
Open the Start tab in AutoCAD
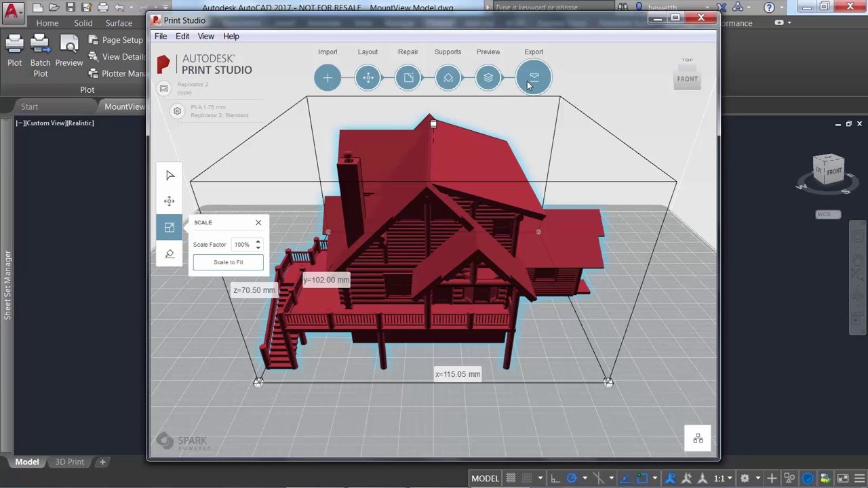[x=29, y=106]
